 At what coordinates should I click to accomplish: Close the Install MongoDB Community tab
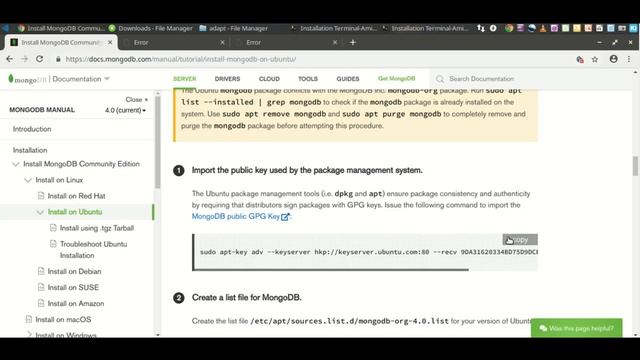pos(110,42)
